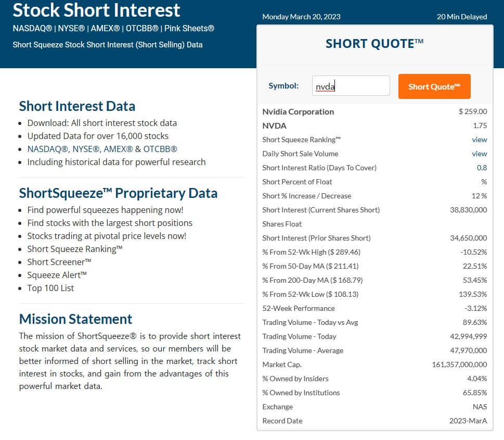Click 'Updated Data for over 16,000 stocks'

(98, 136)
